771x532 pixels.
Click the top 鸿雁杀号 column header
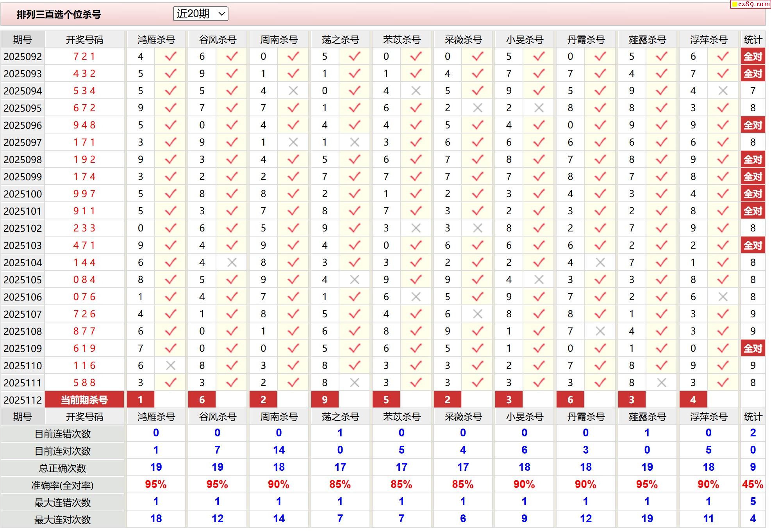pos(156,40)
